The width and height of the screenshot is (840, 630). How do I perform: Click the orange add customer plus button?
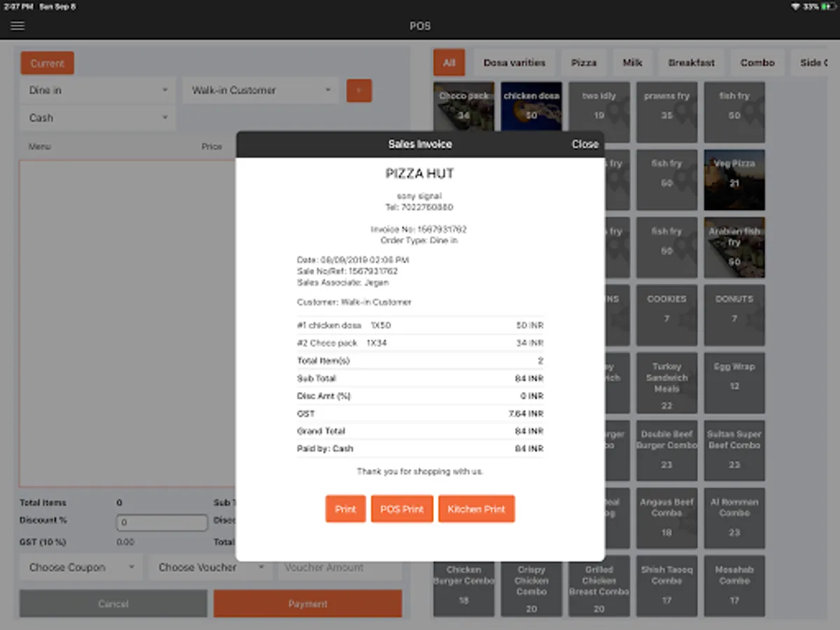[x=359, y=90]
